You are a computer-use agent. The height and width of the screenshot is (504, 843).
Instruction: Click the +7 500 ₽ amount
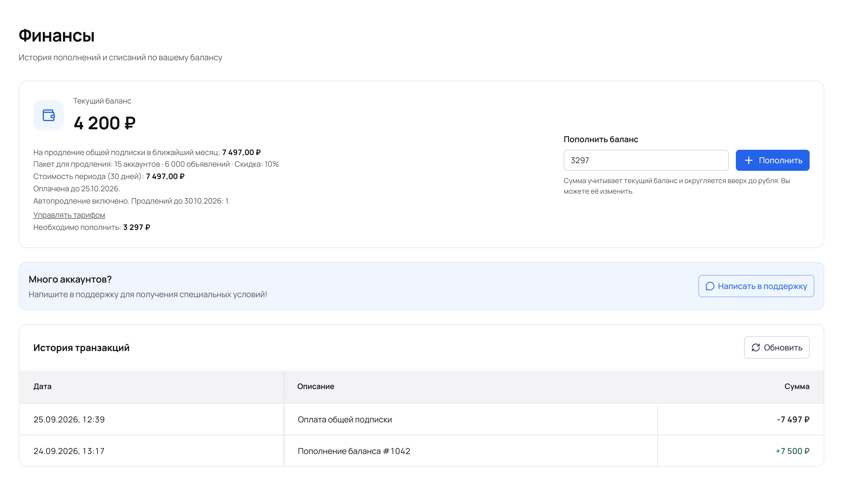(792, 451)
